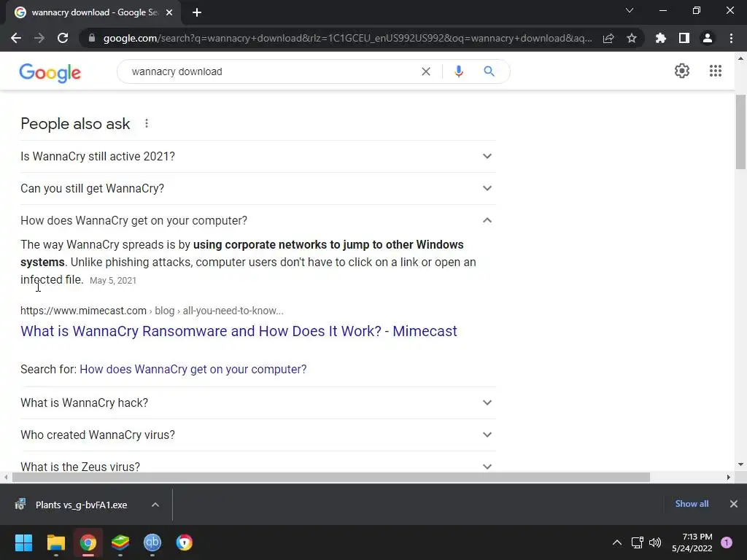Click the padlock site info icon

(x=91, y=38)
